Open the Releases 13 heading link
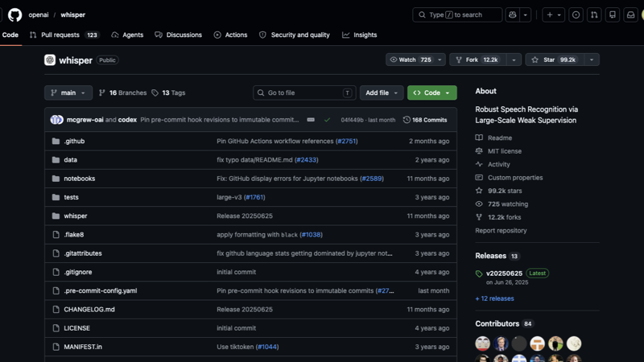Image resolution: width=644 pixels, height=362 pixels. (497, 256)
